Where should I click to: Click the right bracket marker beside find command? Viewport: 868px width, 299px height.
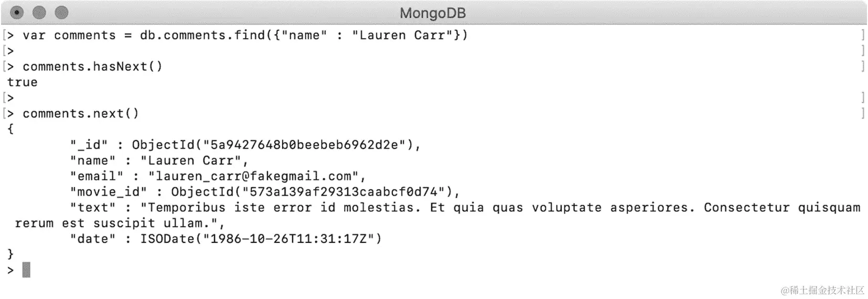pos(862,35)
